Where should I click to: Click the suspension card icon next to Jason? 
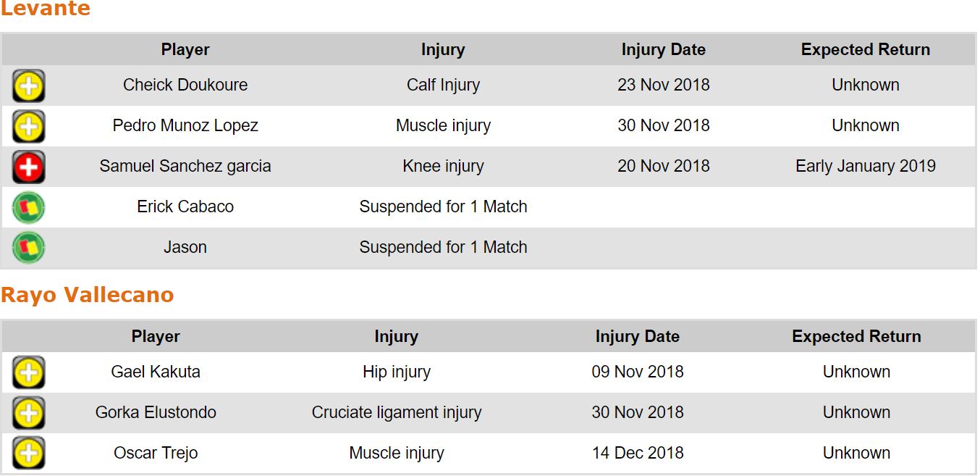click(28, 248)
